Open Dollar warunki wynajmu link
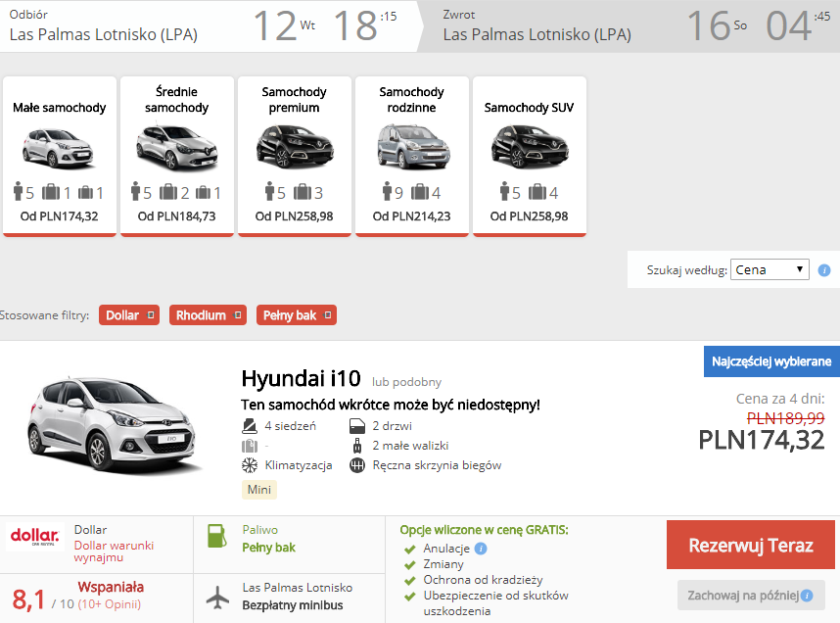The height and width of the screenshot is (623, 840). click(x=114, y=551)
